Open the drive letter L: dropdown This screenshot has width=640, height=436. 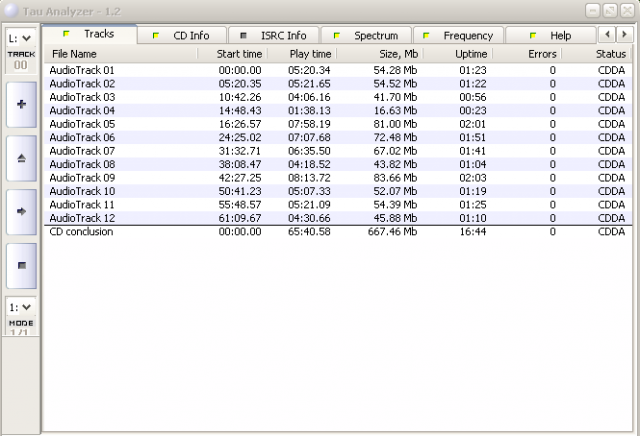point(20,38)
